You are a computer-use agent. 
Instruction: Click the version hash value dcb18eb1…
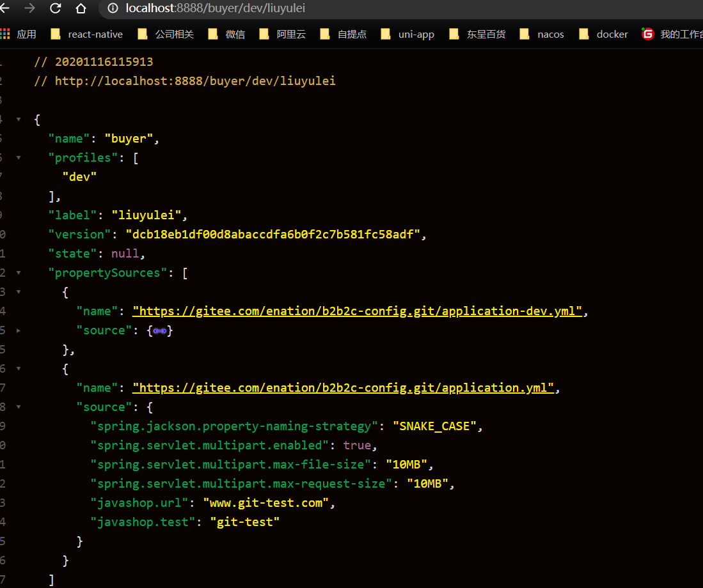[273, 235]
